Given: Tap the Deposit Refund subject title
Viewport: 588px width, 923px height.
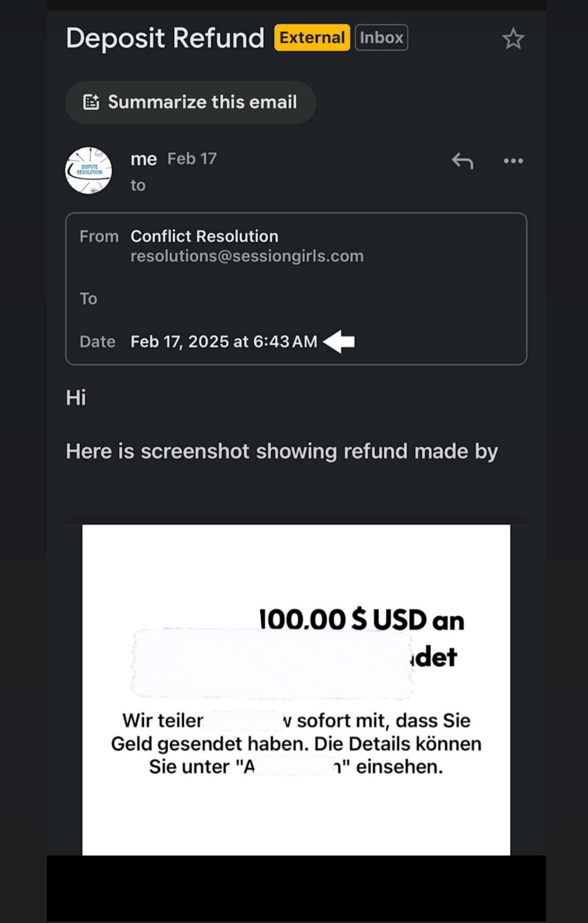Looking at the screenshot, I should 165,38.
